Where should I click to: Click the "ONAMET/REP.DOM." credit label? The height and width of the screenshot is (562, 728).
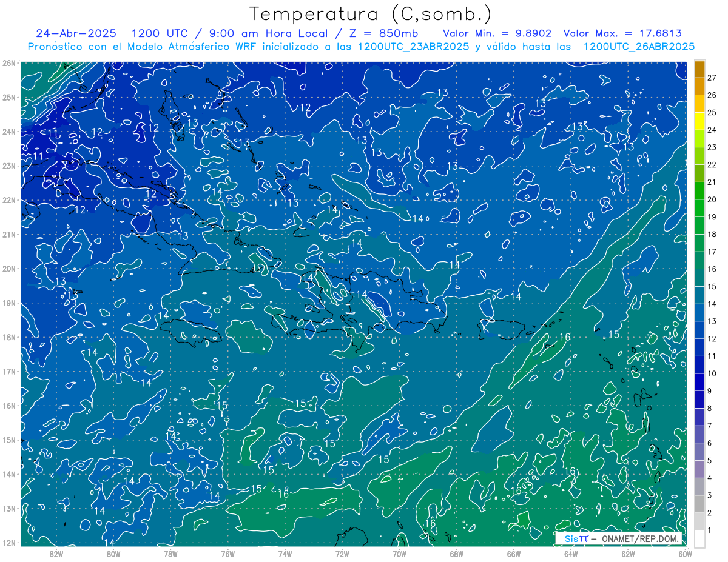(x=639, y=538)
